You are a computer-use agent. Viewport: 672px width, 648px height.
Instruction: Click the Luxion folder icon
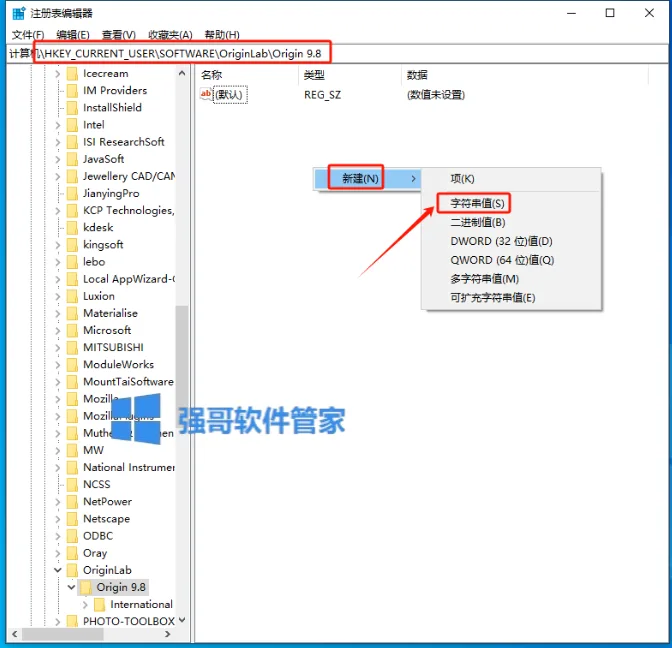tap(72, 296)
